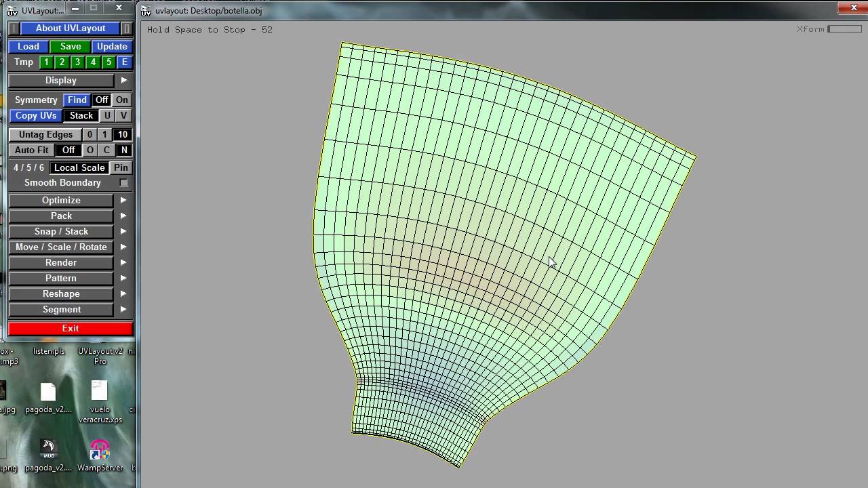
Task: Expand the Snap / Stack panel arrow
Action: [123, 231]
